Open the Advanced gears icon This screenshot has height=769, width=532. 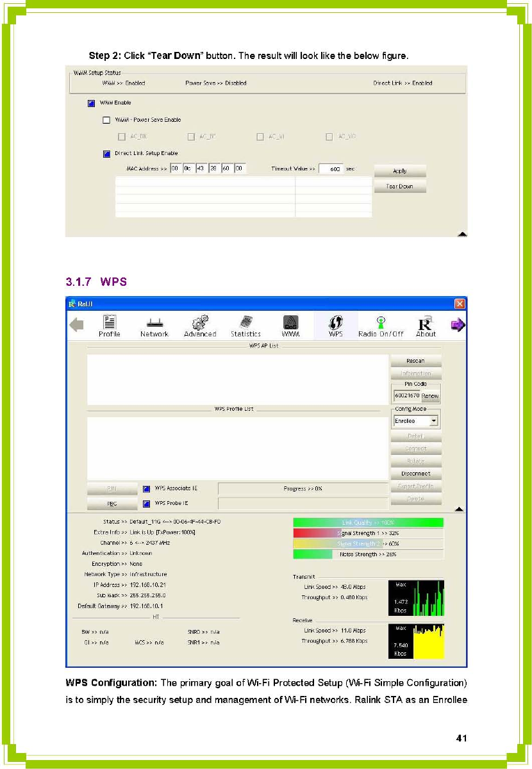click(200, 326)
